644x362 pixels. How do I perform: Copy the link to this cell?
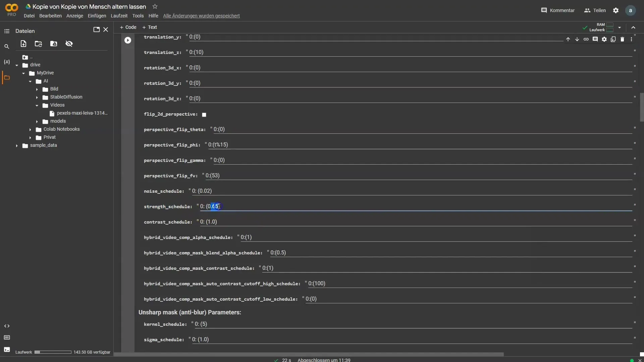pos(586,39)
